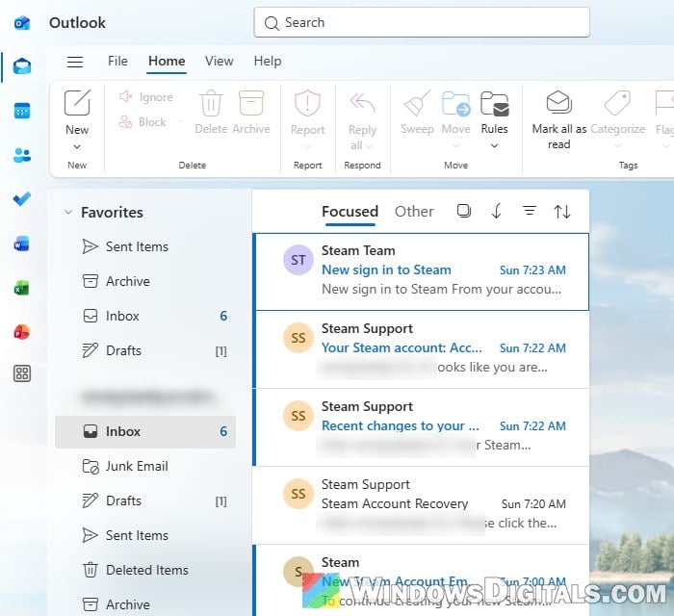This screenshot has width=674, height=616.
Task: Open 'Your Steam account: Acc...' email
Action: point(422,349)
